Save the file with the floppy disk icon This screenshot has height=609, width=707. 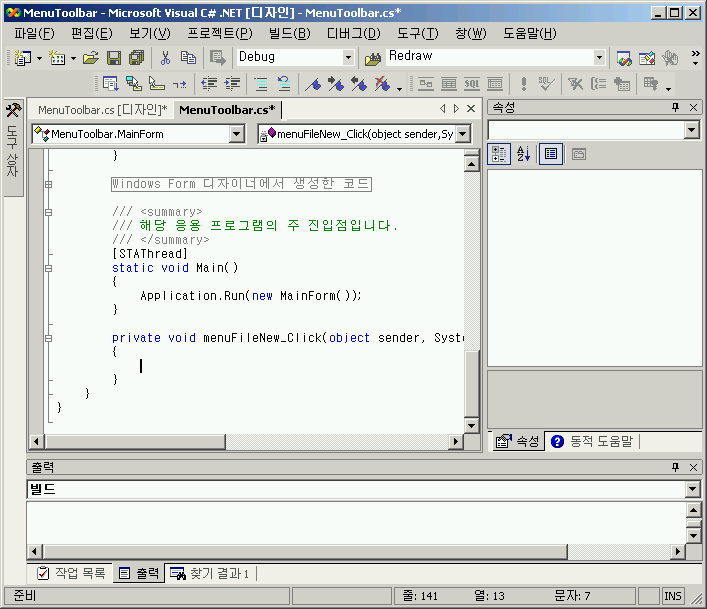pos(114,58)
